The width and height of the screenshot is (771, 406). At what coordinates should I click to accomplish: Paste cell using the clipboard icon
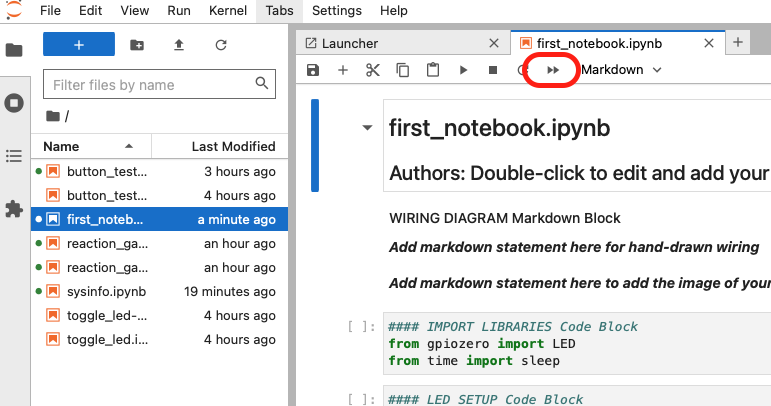click(432, 70)
